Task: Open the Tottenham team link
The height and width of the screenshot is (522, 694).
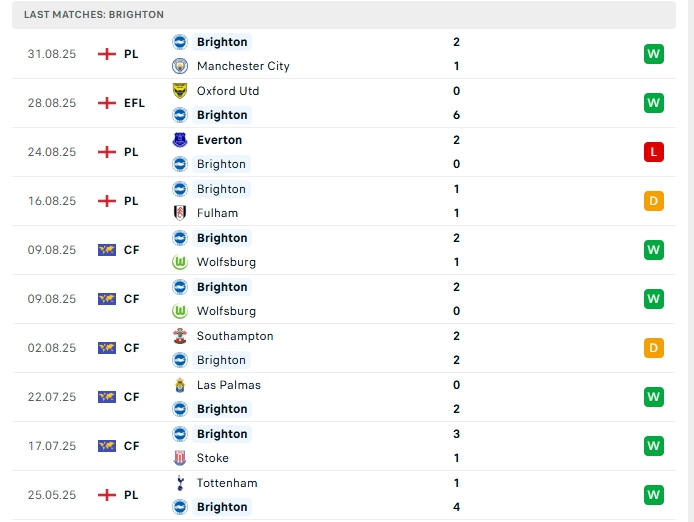Action: pyautogui.click(x=227, y=483)
